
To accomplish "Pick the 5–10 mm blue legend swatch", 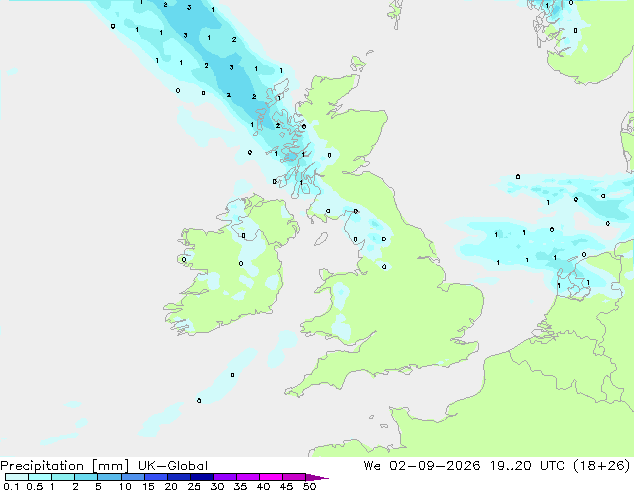I will pos(109,477).
